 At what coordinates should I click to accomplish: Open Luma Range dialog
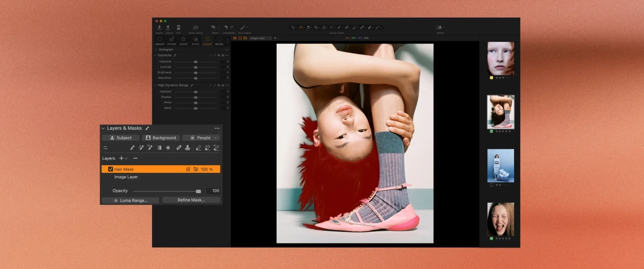coord(130,200)
